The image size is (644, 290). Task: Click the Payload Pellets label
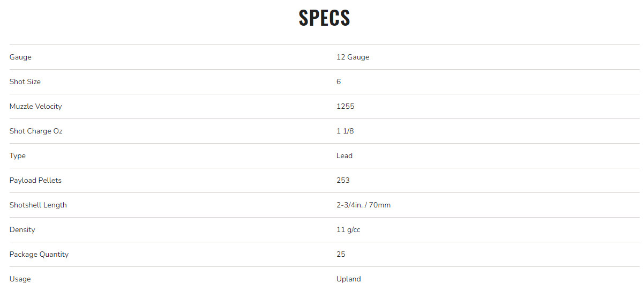tap(35, 181)
